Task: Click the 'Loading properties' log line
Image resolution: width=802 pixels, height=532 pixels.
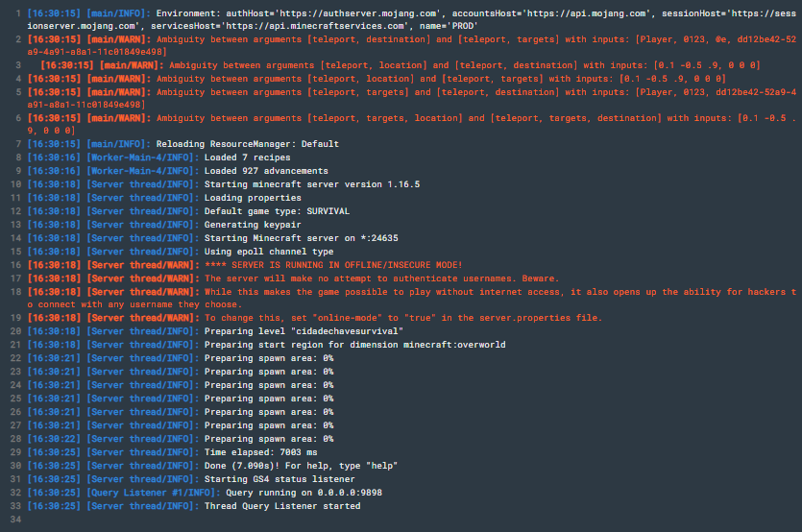Action: tap(253, 198)
